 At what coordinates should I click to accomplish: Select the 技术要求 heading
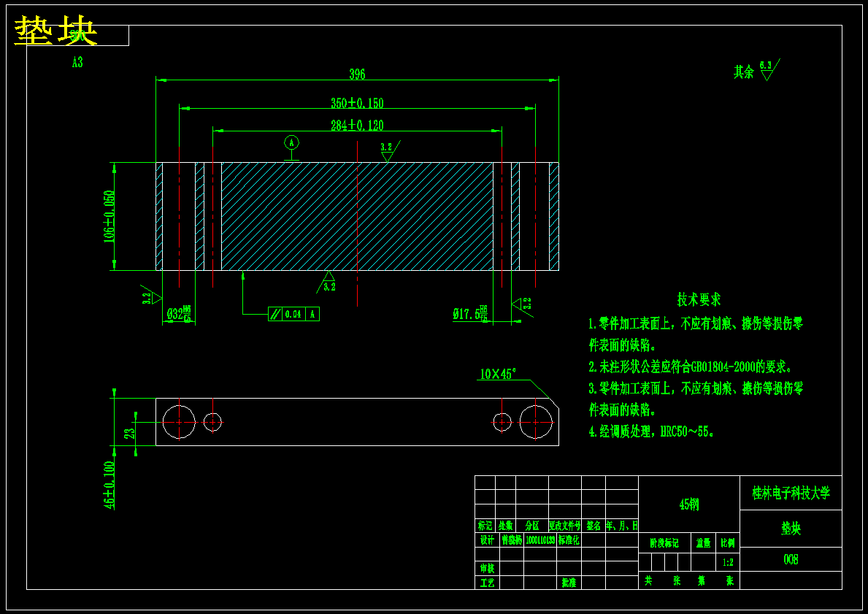coord(699,299)
